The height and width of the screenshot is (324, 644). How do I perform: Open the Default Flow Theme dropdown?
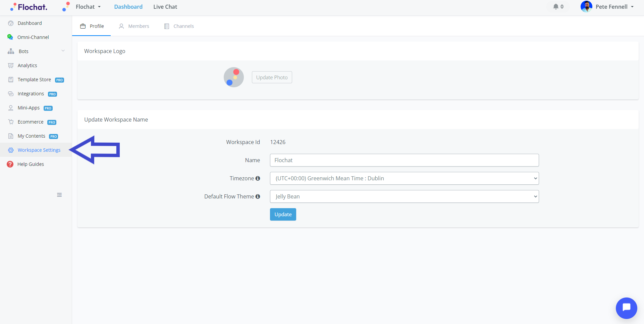point(405,196)
